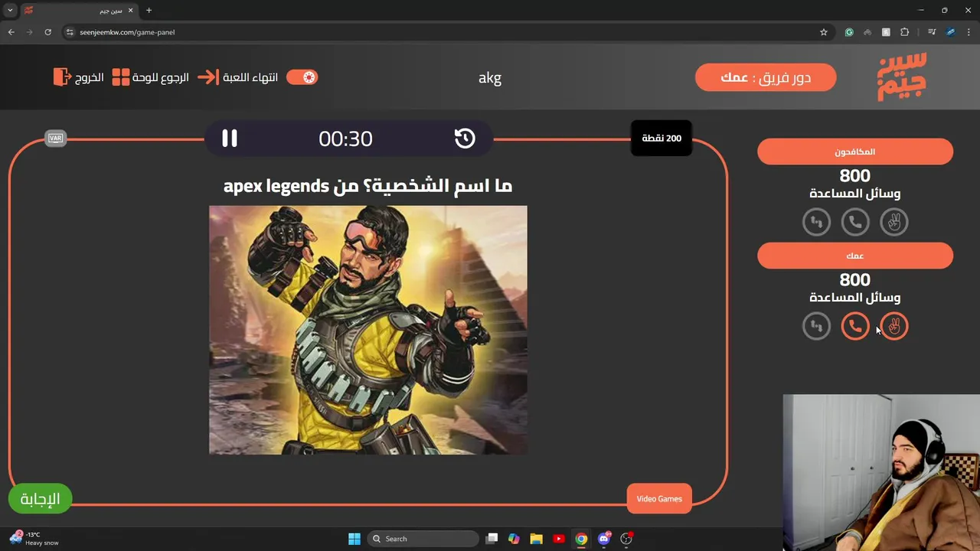Click the Video Games category label
The height and width of the screenshot is (551, 980).
659,499
